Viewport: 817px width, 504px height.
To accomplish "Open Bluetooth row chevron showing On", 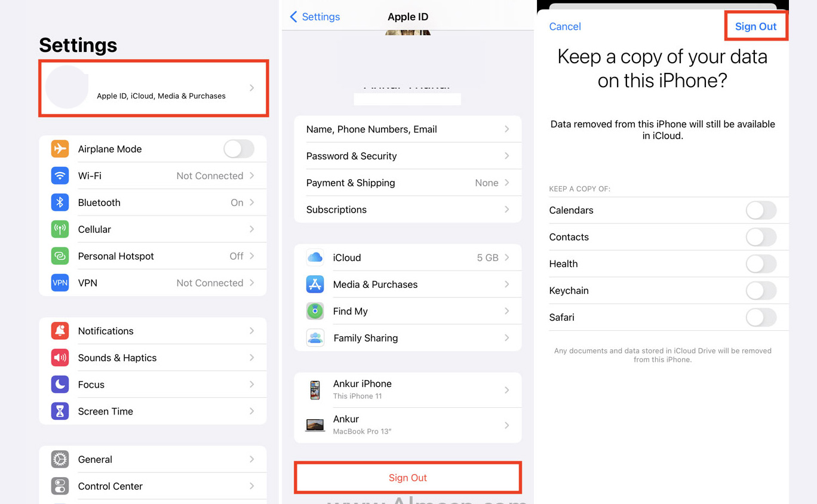I will (x=252, y=202).
